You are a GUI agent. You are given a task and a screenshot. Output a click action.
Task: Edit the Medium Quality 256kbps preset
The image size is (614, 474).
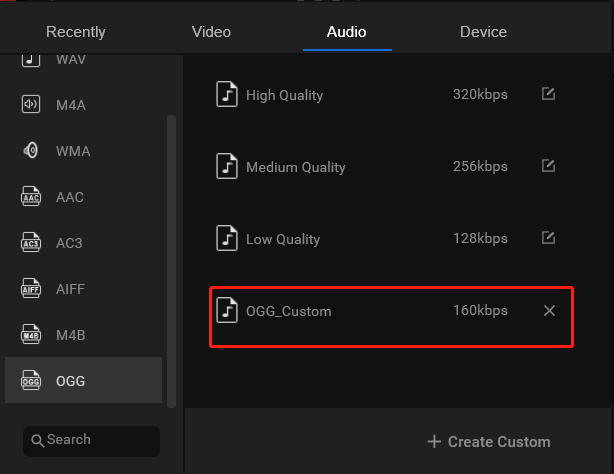[548, 166]
